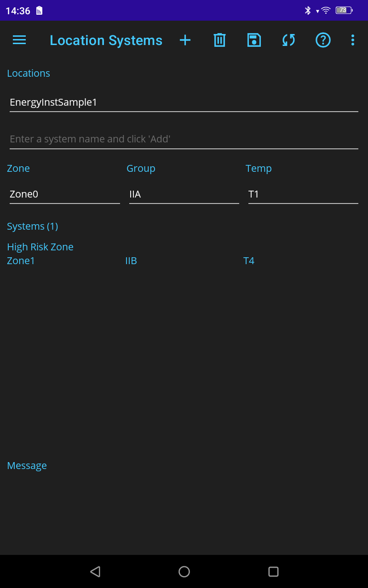
Task: Refresh the systems list
Action: (x=288, y=40)
